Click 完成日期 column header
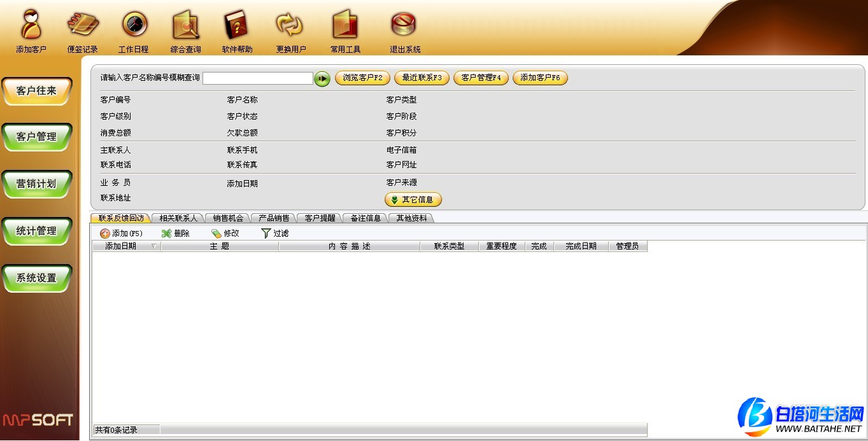Image resolution: width=868 pixels, height=441 pixels. [x=581, y=246]
